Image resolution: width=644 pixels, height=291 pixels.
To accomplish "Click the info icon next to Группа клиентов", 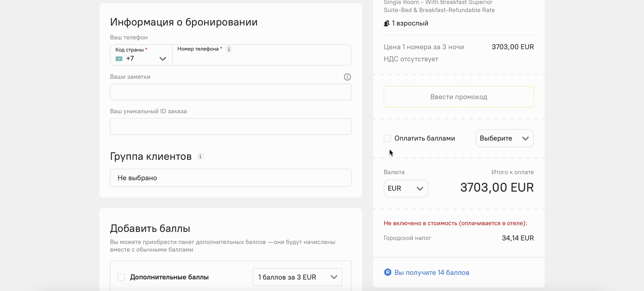I will coord(200,156).
